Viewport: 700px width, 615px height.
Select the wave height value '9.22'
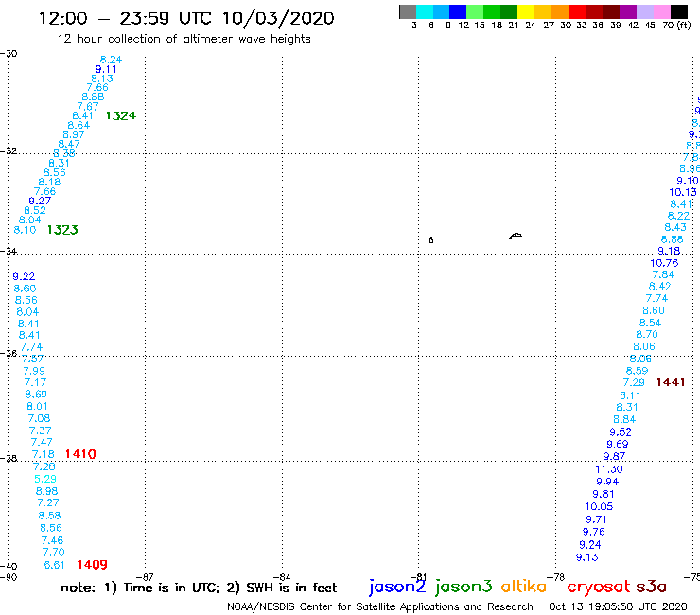point(24,276)
